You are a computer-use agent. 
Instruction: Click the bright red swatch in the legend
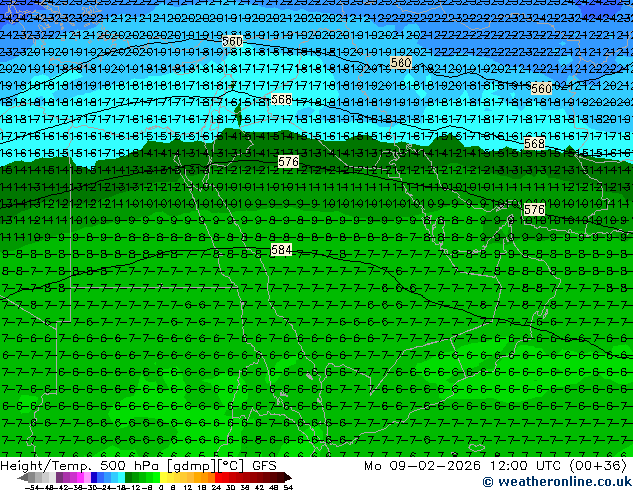click(218, 477)
